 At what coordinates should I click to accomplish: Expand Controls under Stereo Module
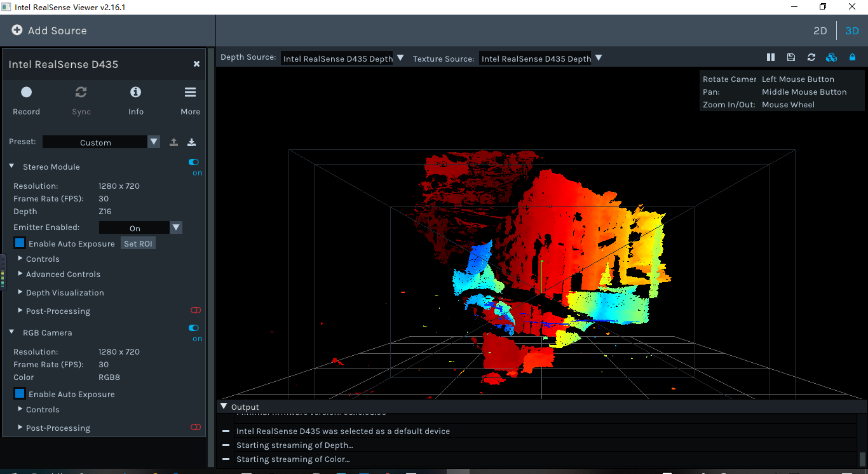coord(20,259)
